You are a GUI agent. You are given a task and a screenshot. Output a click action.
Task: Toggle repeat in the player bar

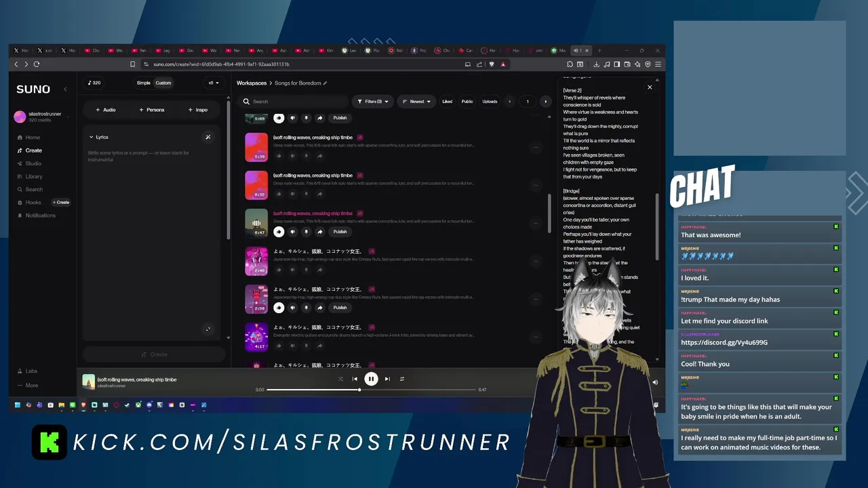tap(402, 379)
